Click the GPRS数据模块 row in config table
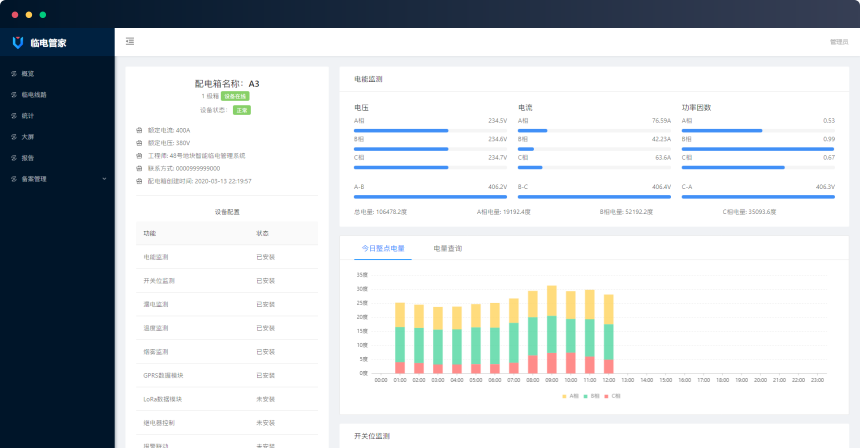Viewport: 860px width, 448px height. [x=227, y=376]
